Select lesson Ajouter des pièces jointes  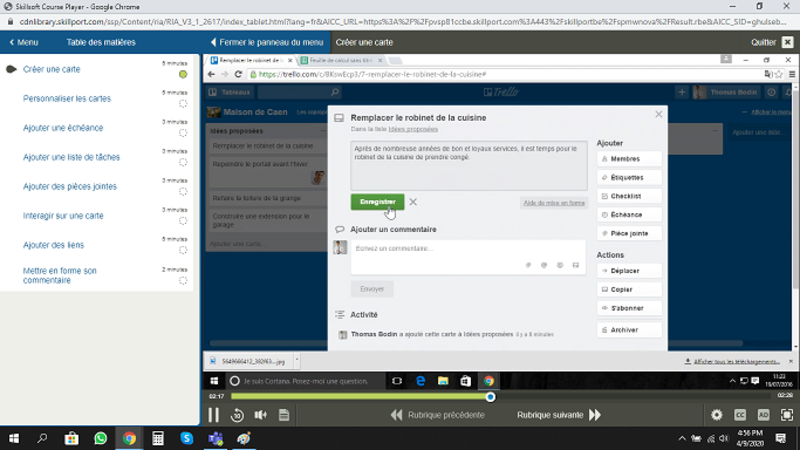pyautogui.click(x=70, y=186)
